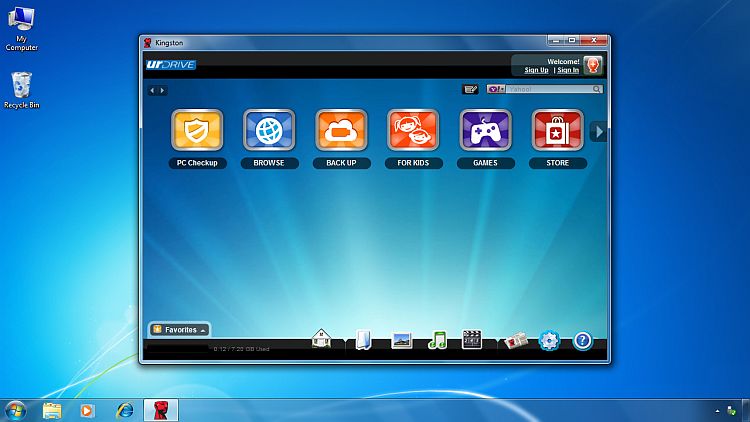Open the PC Checkup shield icon

click(197, 130)
